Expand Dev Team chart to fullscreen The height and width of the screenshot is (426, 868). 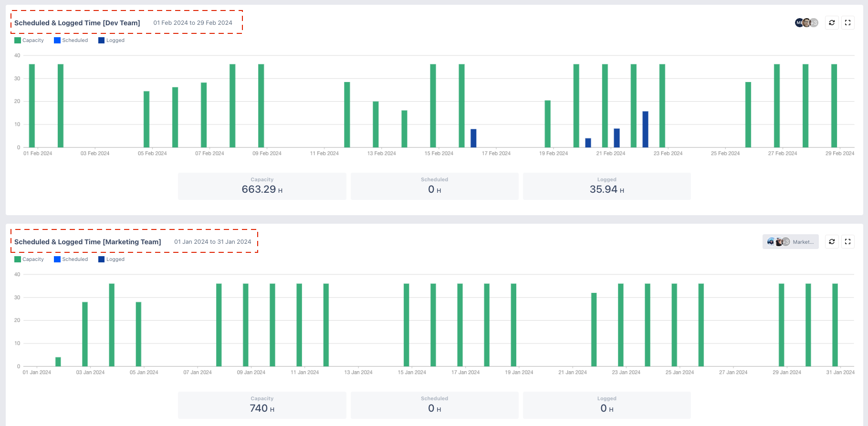(847, 22)
